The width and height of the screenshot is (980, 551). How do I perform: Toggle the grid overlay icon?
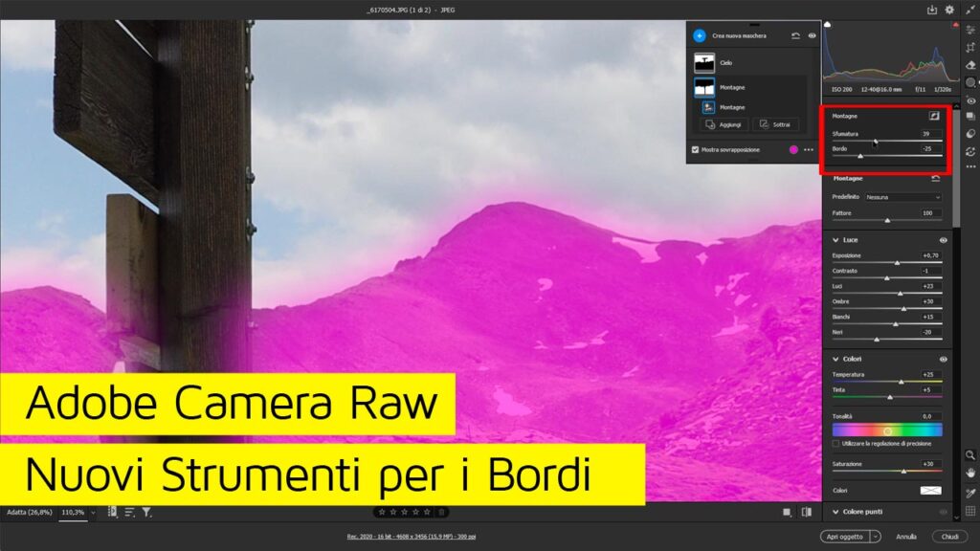970,511
